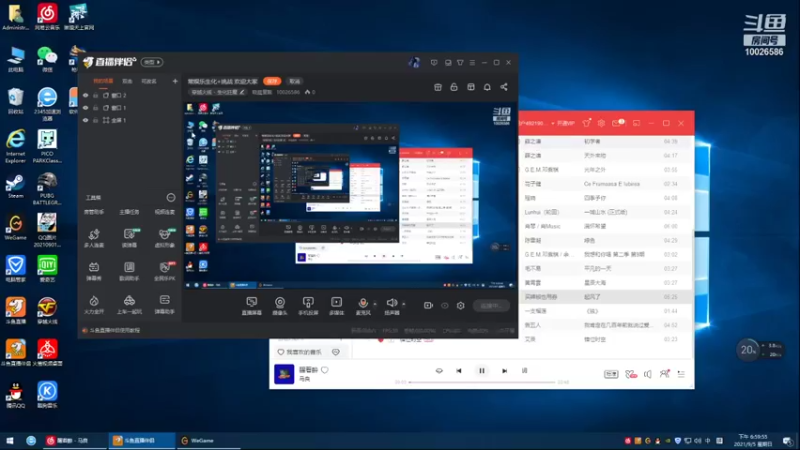This screenshot has width=800, height=450.
Task: Open the skin shirt icon in the music player
Action: pyautogui.click(x=586, y=123)
